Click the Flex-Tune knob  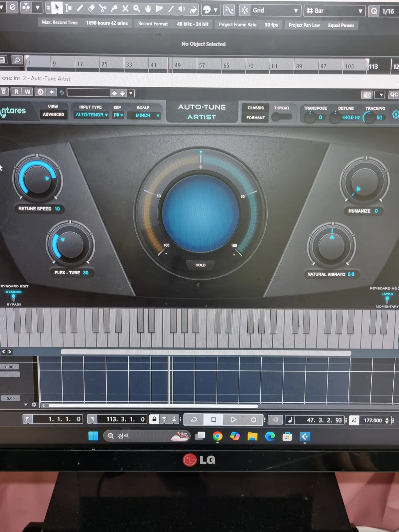[70, 245]
